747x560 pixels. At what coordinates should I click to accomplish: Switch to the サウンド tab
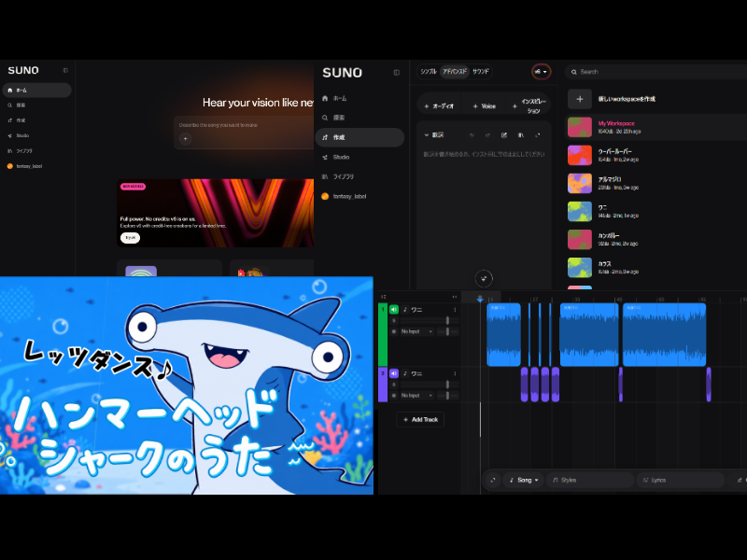480,72
